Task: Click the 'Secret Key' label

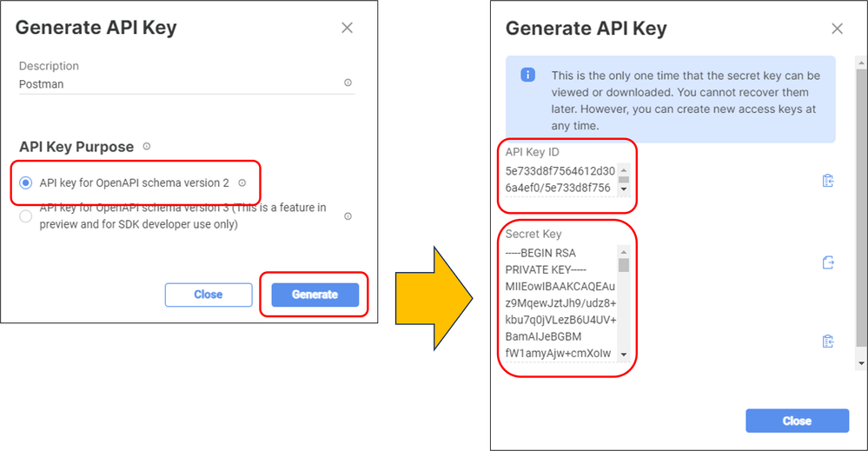Action: pyautogui.click(x=533, y=234)
